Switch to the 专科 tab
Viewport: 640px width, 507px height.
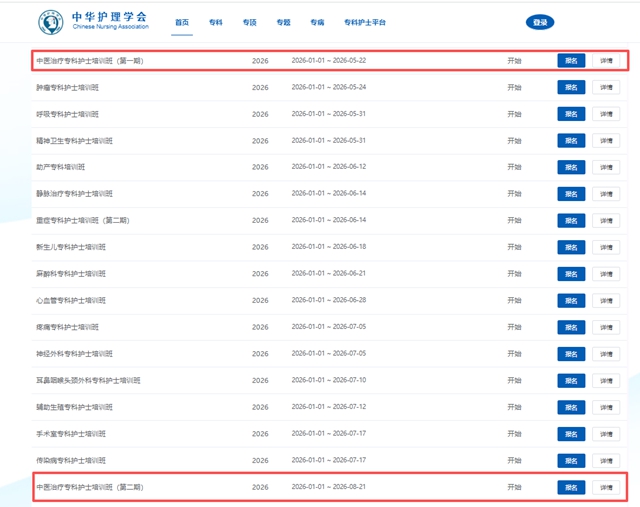click(216, 22)
